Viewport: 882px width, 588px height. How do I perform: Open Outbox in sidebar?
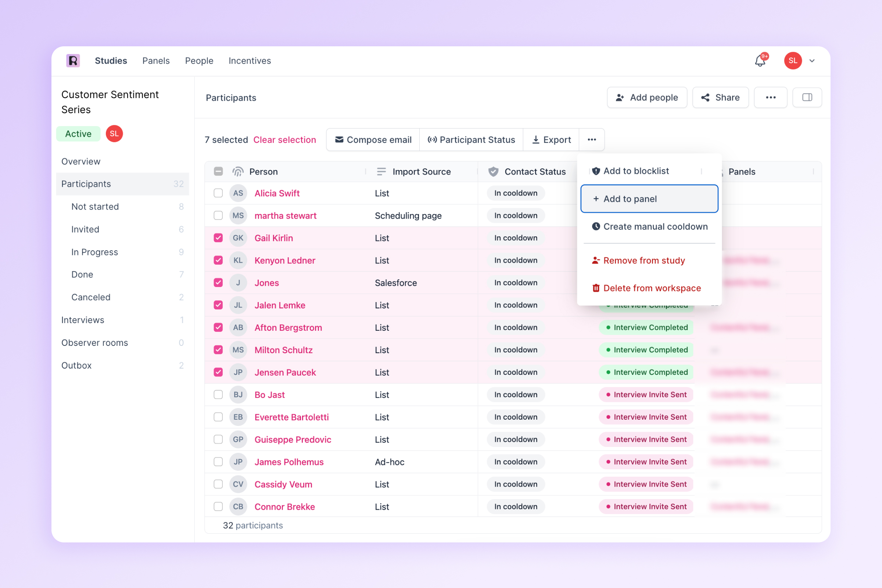click(123, 365)
